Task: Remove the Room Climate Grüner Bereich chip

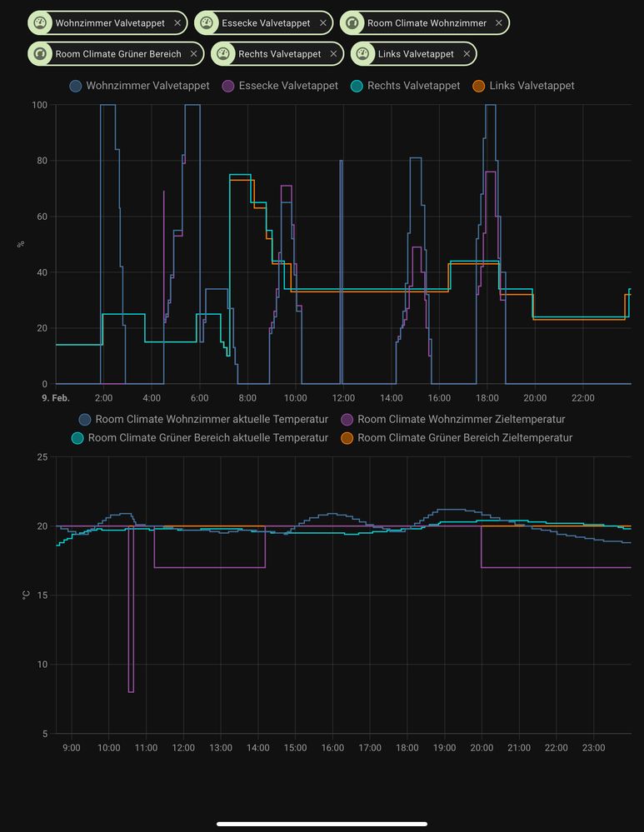Action: [x=193, y=54]
